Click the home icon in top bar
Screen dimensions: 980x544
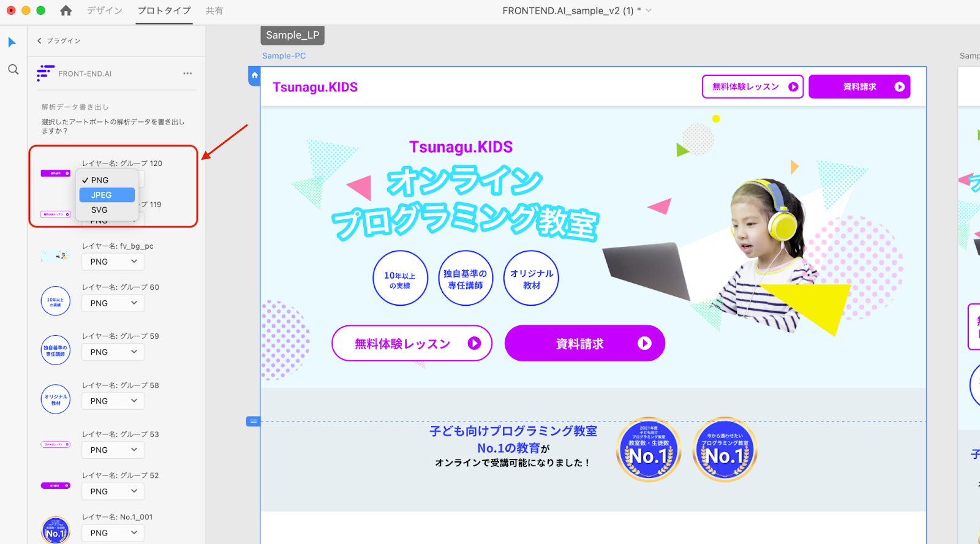click(66, 10)
